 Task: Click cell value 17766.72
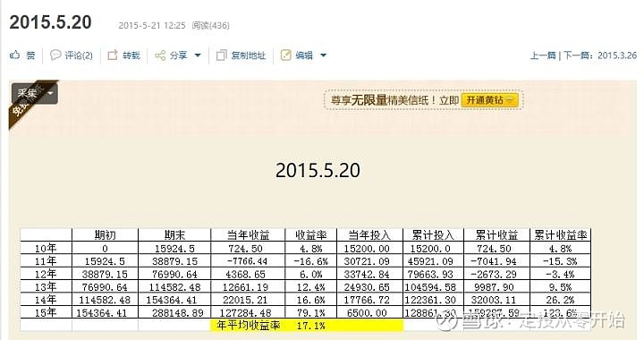click(x=367, y=300)
